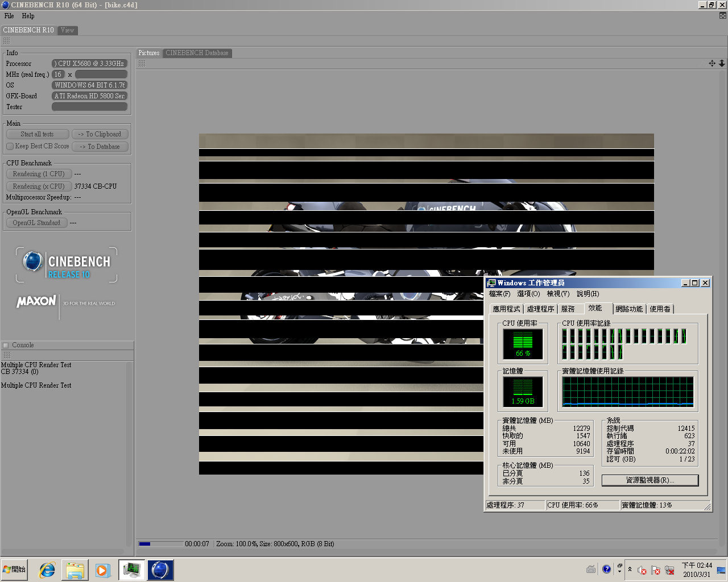Click the network disconnected tray icon
This screenshot has width=728, height=582.
click(x=669, y=570)
